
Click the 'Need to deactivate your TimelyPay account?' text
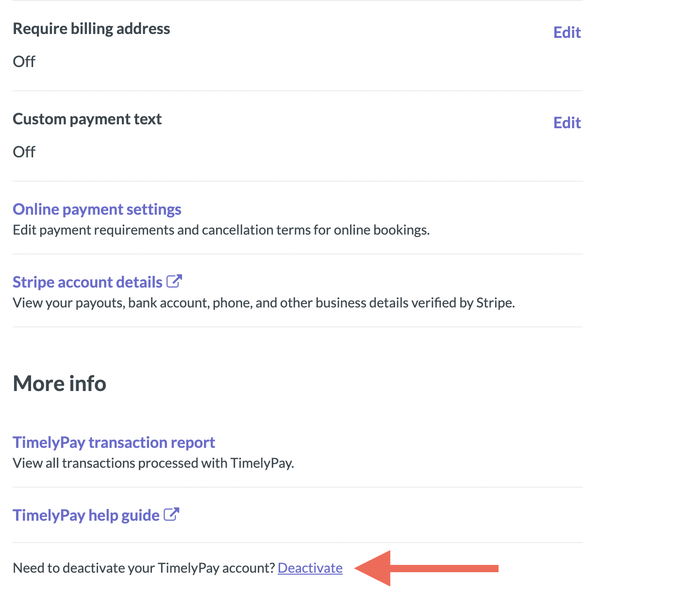coord(144,568)
